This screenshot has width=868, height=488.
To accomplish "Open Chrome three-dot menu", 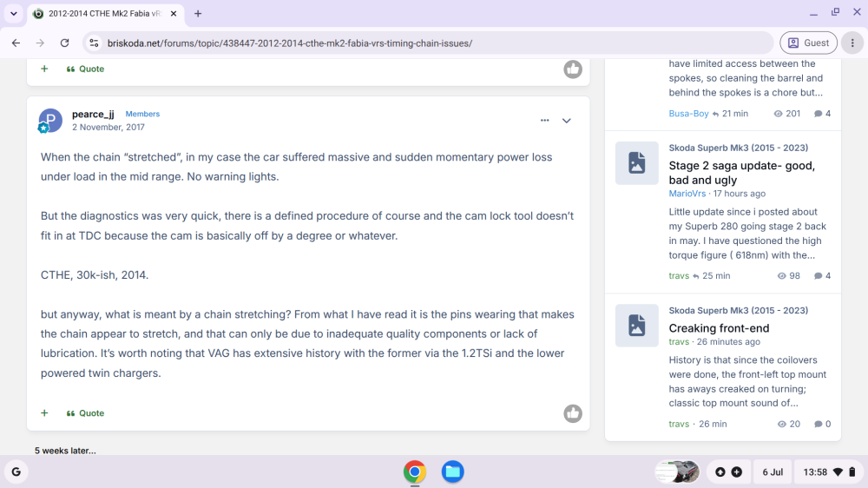I will [852, 43].
